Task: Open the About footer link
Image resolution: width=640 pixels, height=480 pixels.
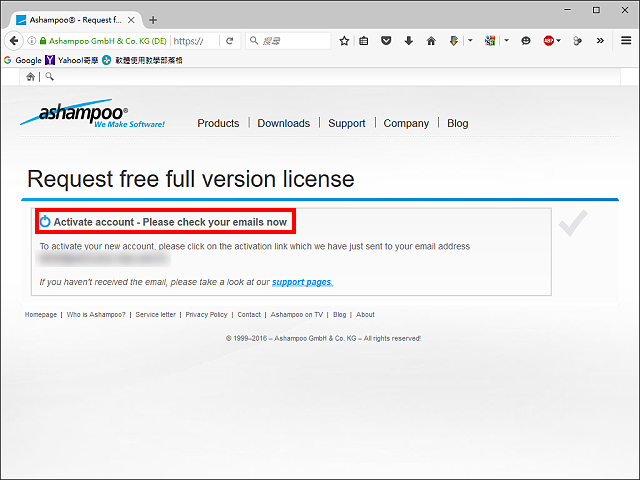Action: pyautogui.click(x=365, y=315)
